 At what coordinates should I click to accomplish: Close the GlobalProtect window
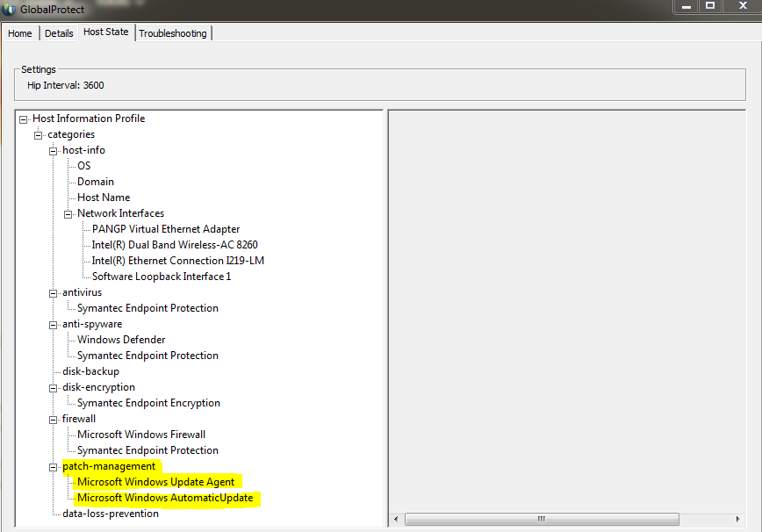coord(742,6)
